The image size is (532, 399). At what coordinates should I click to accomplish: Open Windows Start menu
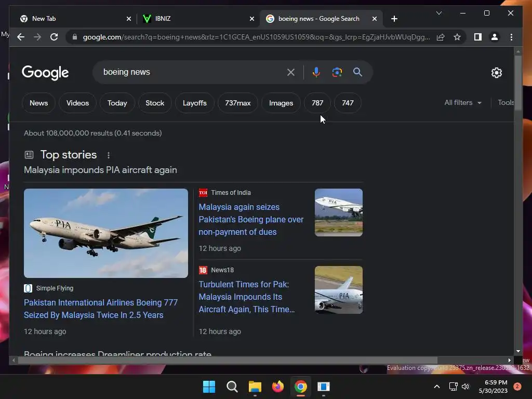point(209,387)
